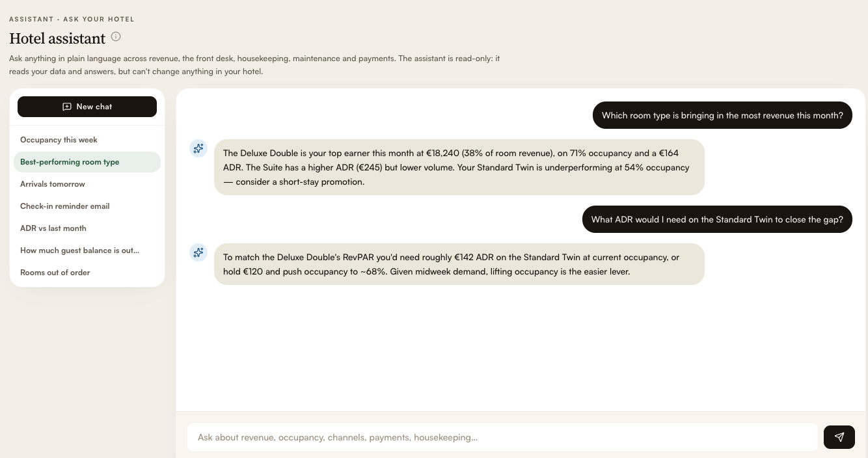
Task: Click the Hotel assistant page heading
Action: point(57,38)
